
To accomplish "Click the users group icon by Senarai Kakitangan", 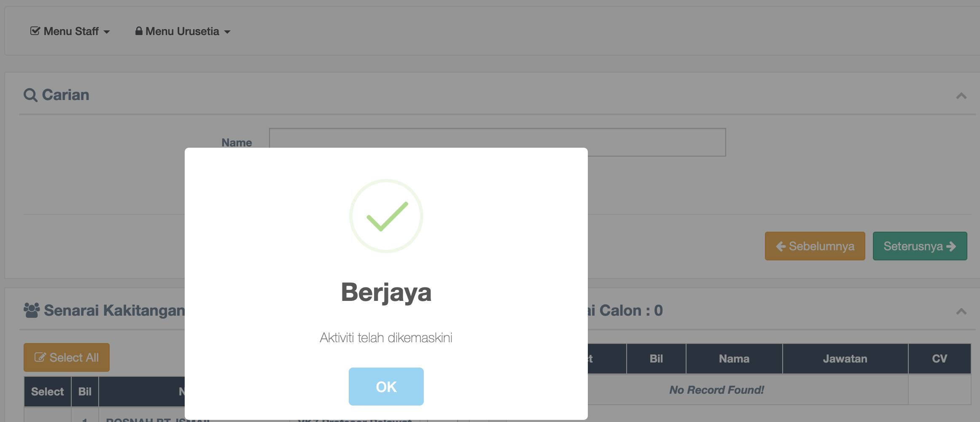I will (x=32, y=311).
